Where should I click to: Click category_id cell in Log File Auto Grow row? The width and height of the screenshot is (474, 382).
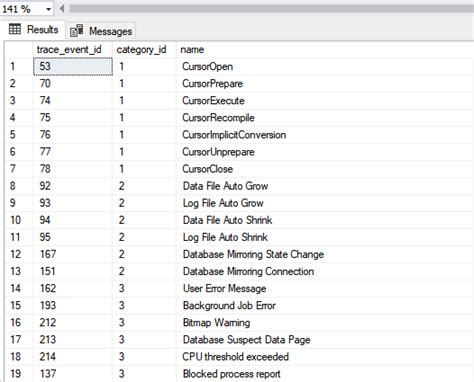[144, 203]
